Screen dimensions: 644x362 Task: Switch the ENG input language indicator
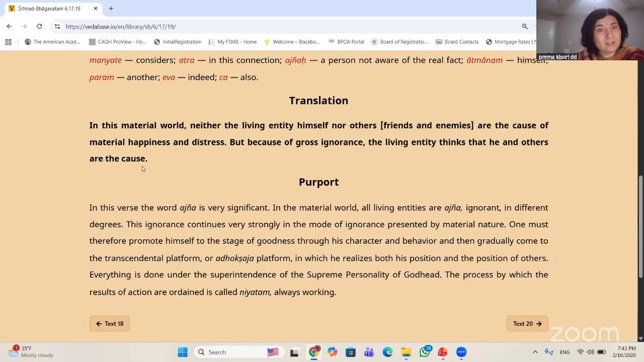click(565, 352)
